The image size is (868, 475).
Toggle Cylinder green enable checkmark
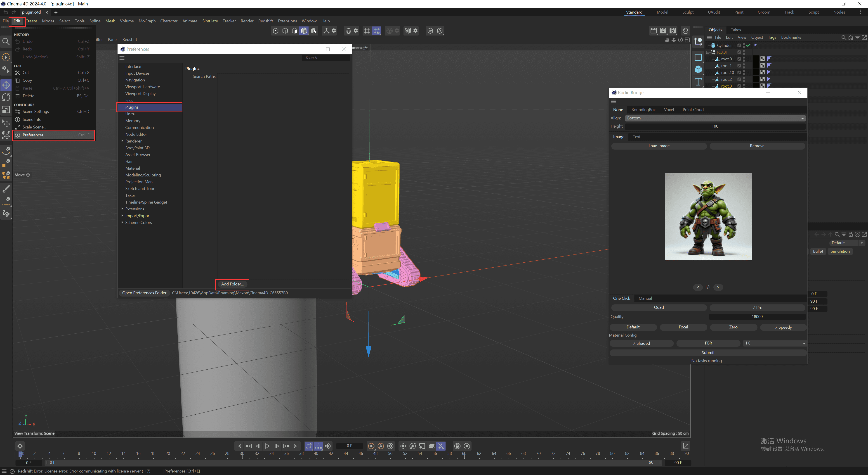748,45
